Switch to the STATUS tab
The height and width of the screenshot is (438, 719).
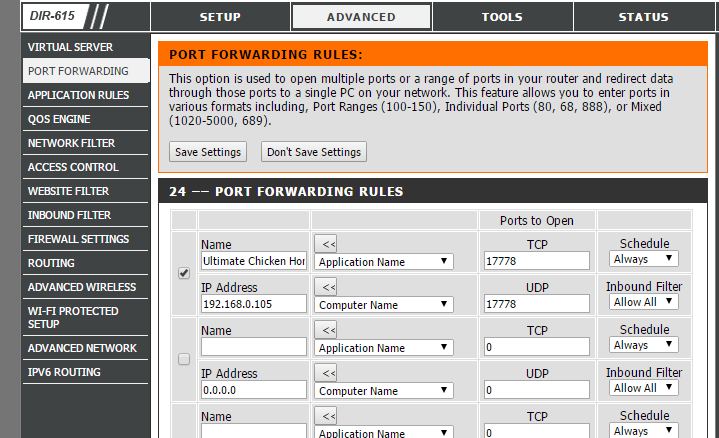tap(643, 17)
